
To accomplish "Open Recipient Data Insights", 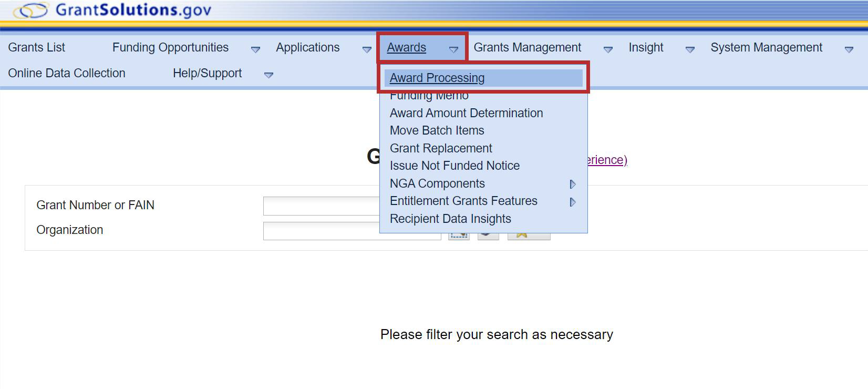I will pos(450,219).
